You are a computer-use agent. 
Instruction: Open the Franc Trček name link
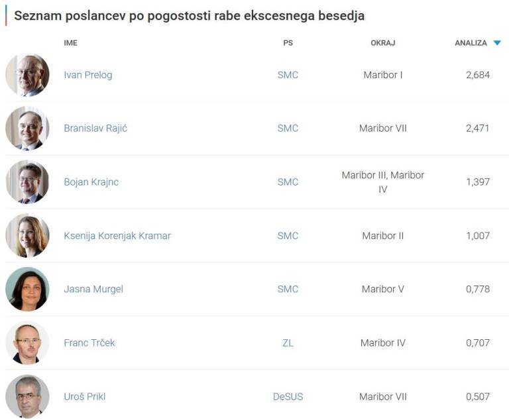click(x=89, y=343)
